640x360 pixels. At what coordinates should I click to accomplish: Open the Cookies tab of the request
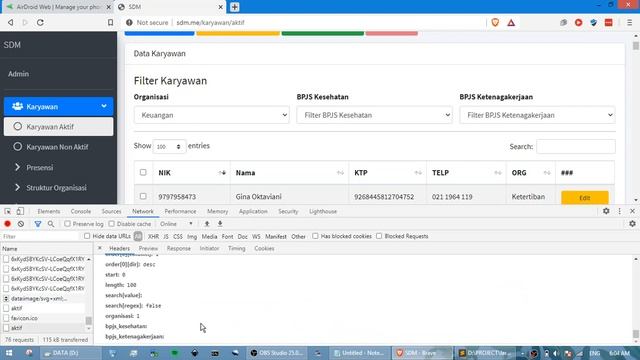(264, 248)
